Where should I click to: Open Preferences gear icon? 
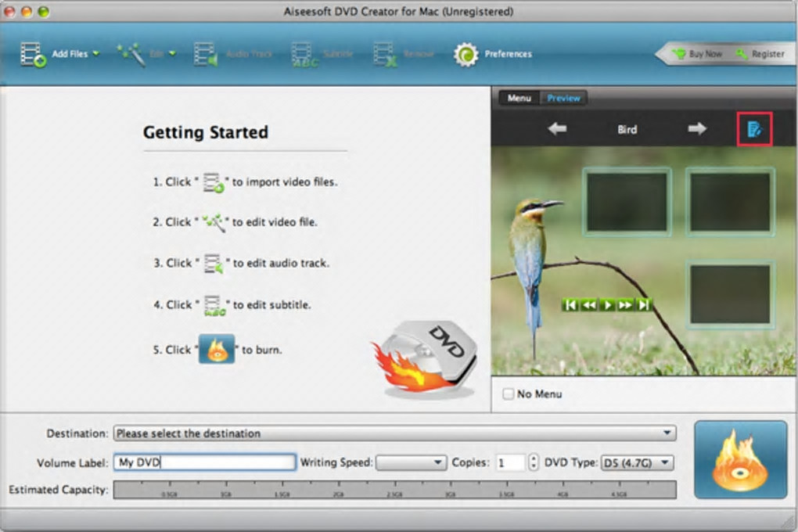[465, 55]
